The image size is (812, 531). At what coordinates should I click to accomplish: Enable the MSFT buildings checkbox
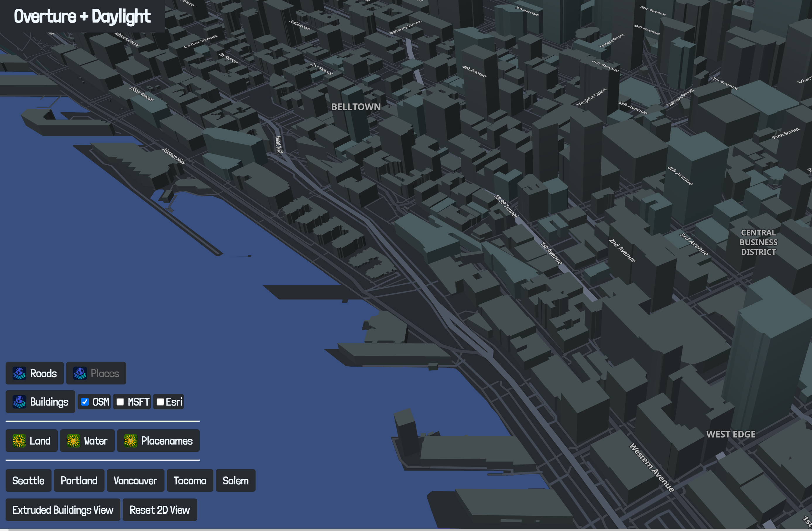(x=120, y=401)
